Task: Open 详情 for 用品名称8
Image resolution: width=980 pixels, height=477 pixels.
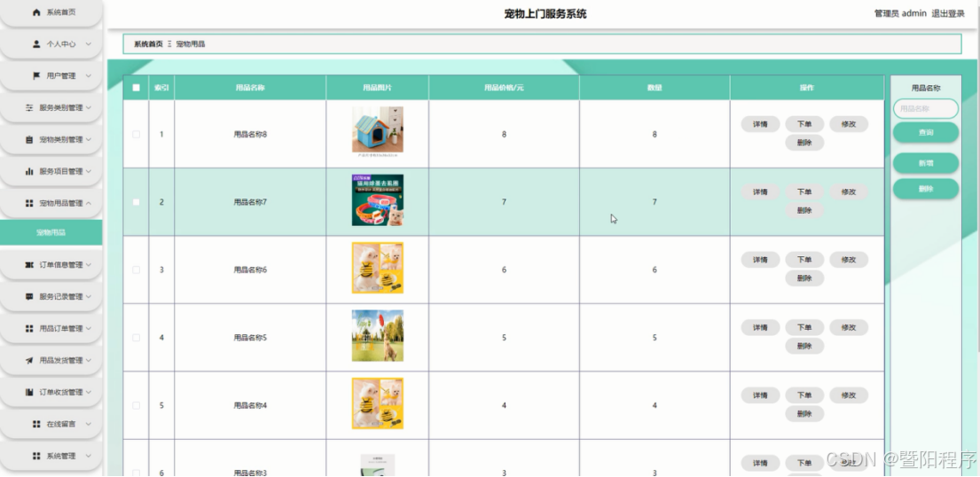Action: (760, 124)
